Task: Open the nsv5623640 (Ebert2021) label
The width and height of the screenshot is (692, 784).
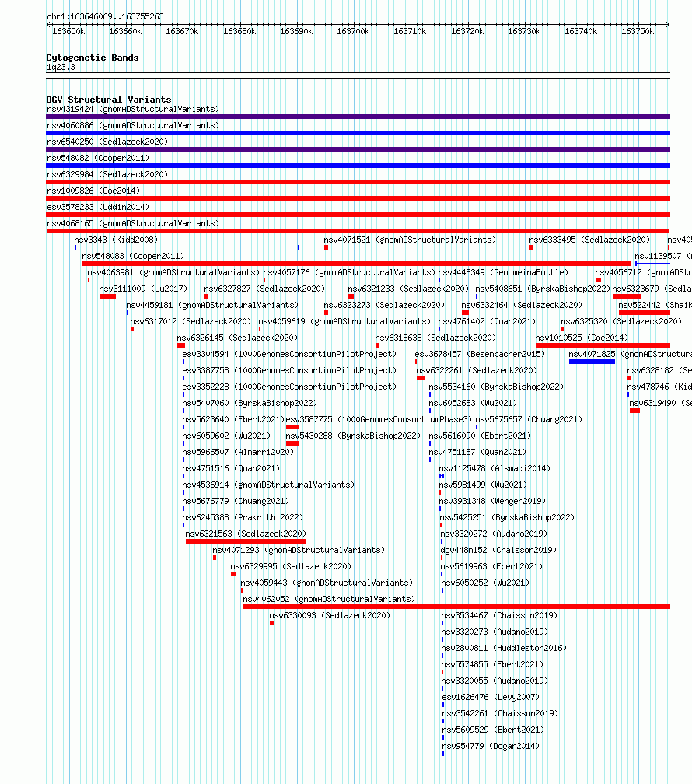Action: tap(233, 419)
